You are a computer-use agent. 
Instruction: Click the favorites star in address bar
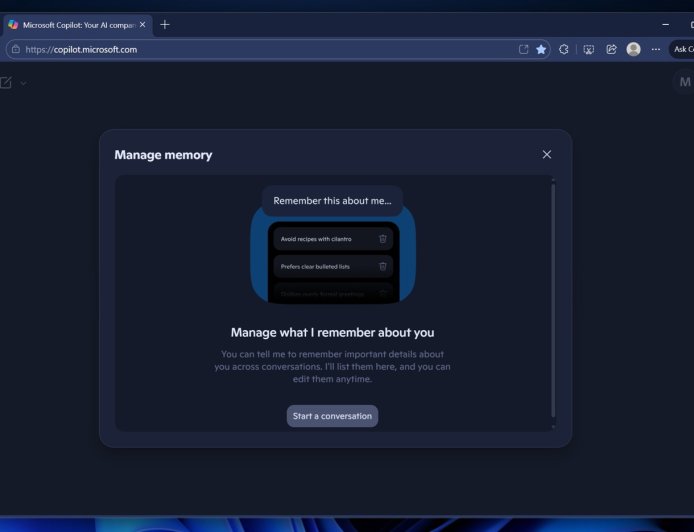click(541, 49)
